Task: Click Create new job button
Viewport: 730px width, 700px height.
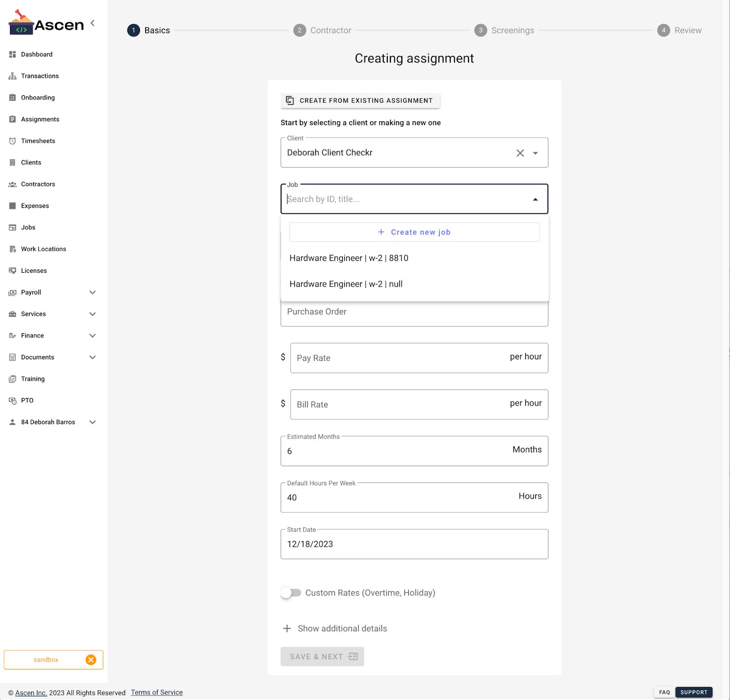Action: (x=415, y=232)
